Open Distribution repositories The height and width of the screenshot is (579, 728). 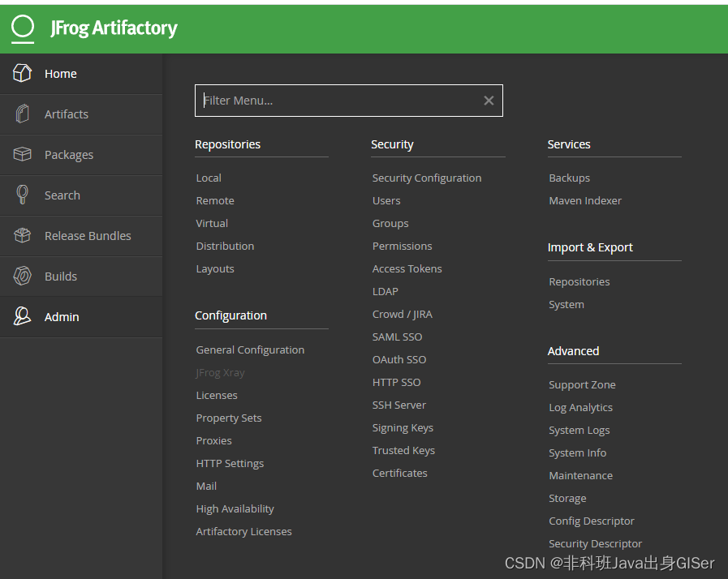(225, 247)
